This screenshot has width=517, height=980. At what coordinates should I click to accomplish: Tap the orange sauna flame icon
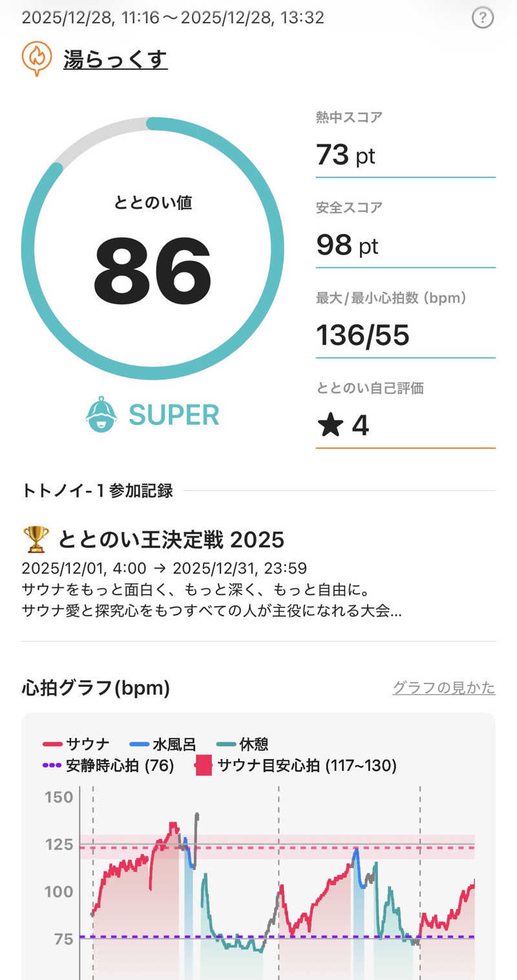(37, 59)
